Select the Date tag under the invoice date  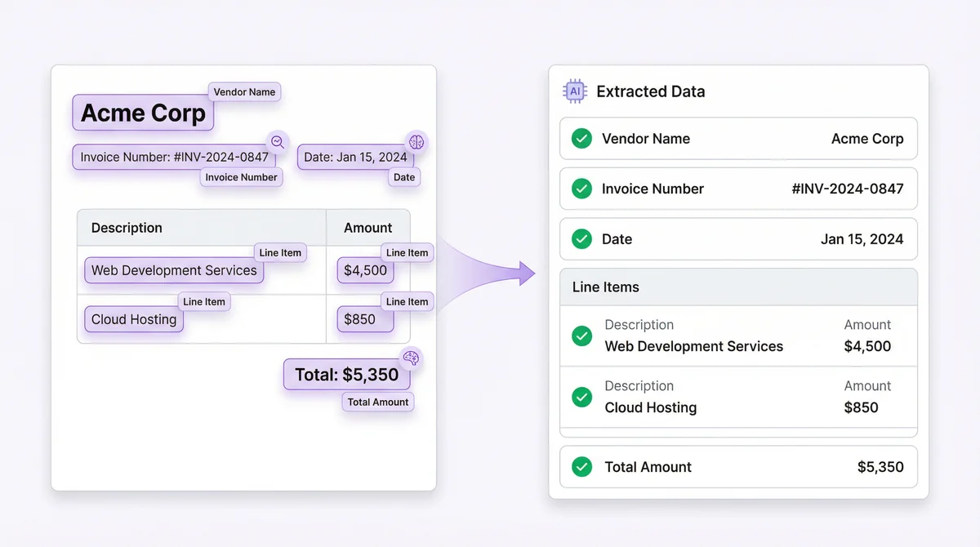click(404, 177)
